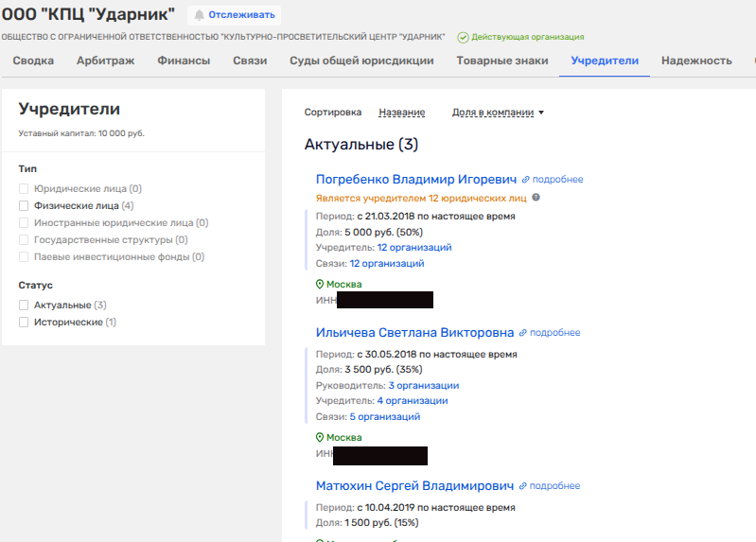The height and width of the screenshot is (542, 756).
Task: Check the Актуальные status filter
Action: pyautogui.click(x=24, y=306)
